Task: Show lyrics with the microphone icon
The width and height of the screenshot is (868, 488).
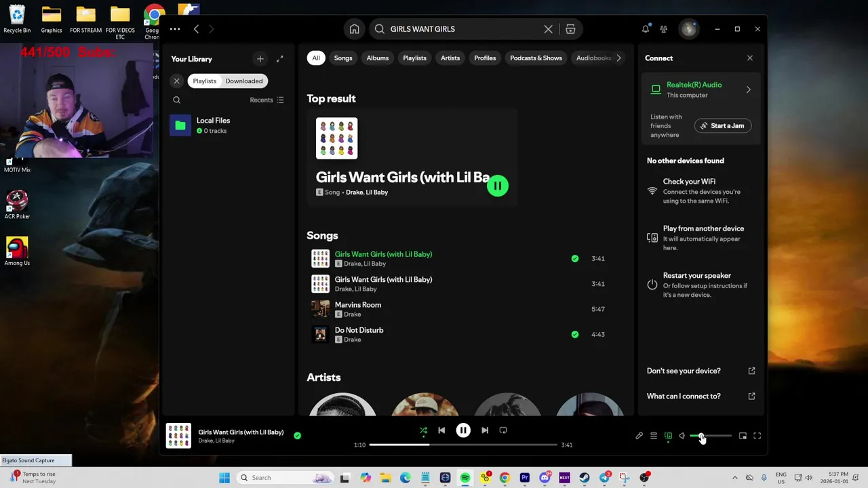Action: pyautogui.click(x=639, y=436)
